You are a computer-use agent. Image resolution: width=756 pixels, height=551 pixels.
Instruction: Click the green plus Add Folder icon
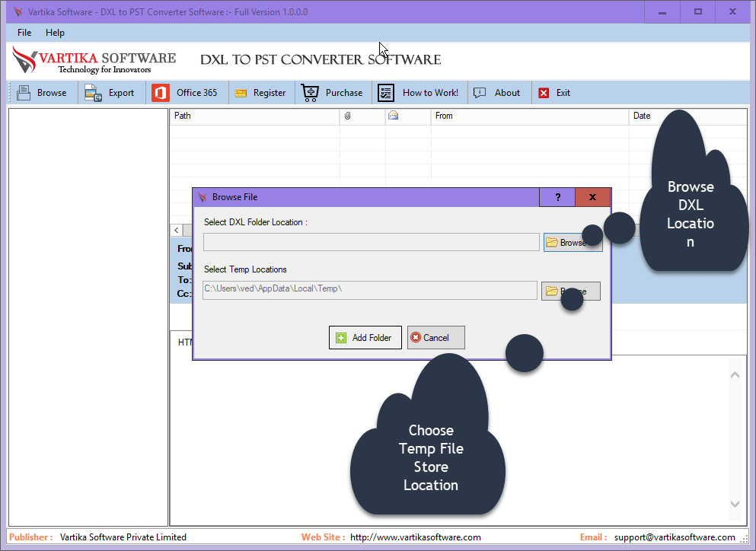click(341, 338)
